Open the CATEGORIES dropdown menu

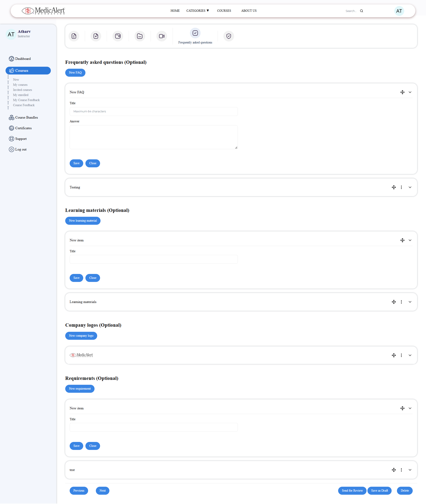[197, 11]
